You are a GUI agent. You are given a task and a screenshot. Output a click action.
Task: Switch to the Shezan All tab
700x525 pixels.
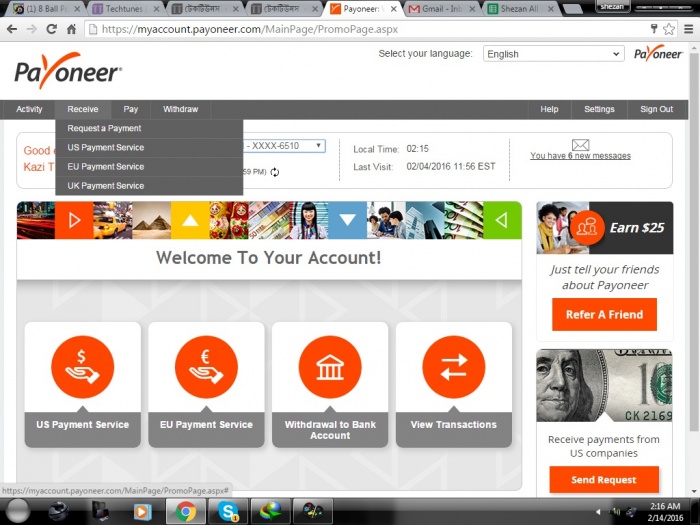521,9
